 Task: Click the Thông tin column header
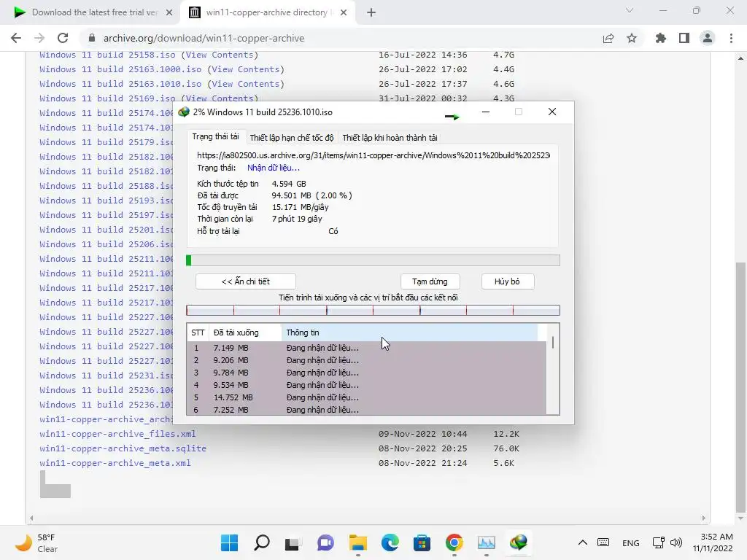[x=410, y=332]
